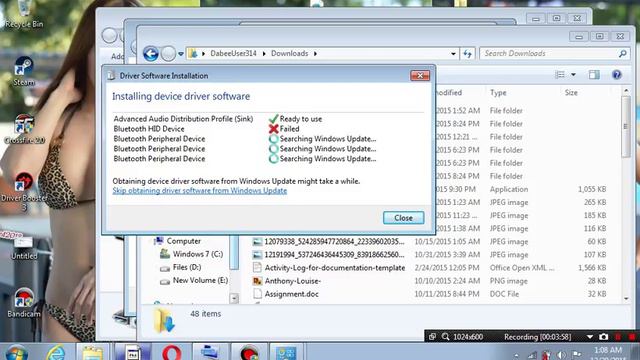
Task: Open the Bandicam recording bar dropdown arrow
Action: 590,337
